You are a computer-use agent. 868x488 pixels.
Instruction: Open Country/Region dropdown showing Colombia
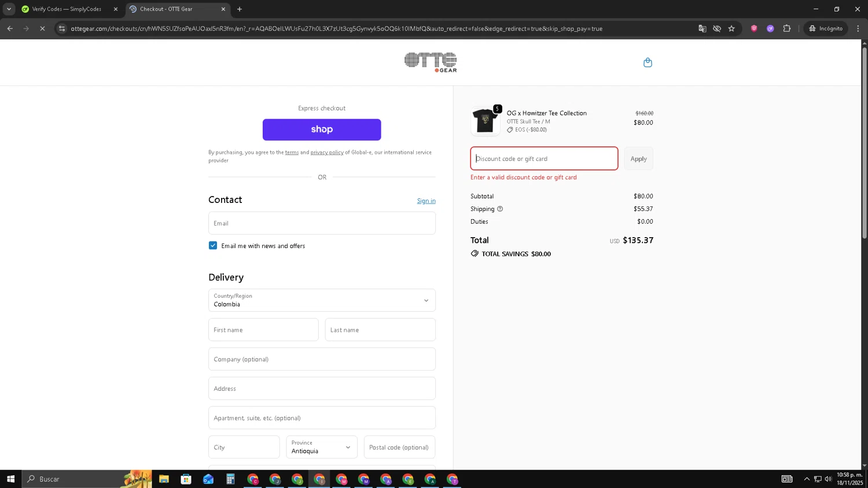[x=322, y=300]
